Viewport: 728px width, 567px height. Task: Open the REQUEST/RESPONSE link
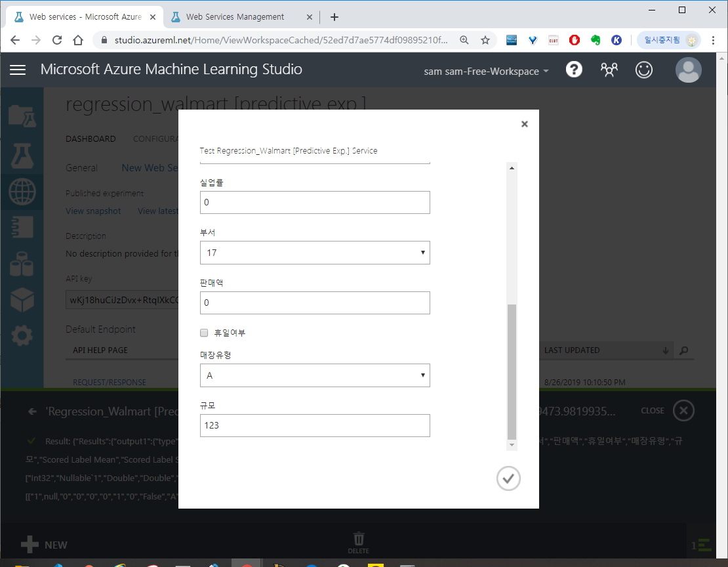(110, 382)
